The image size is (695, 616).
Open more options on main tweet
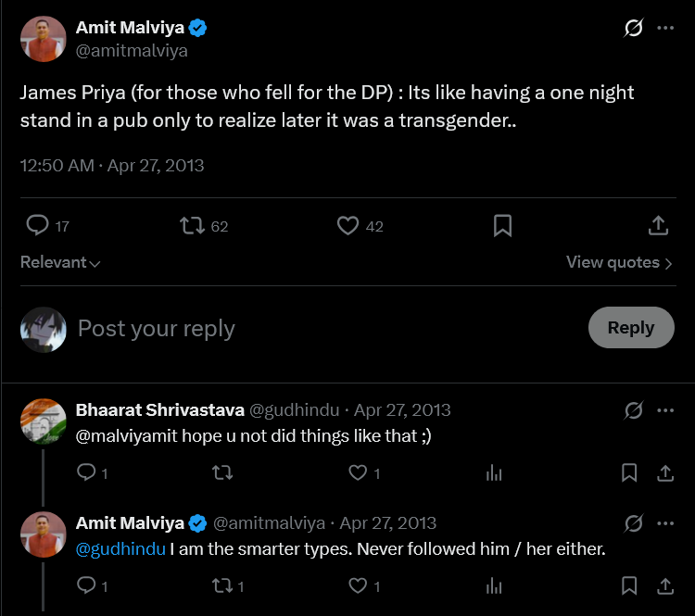pyautogui.click(x=665, y=28)
